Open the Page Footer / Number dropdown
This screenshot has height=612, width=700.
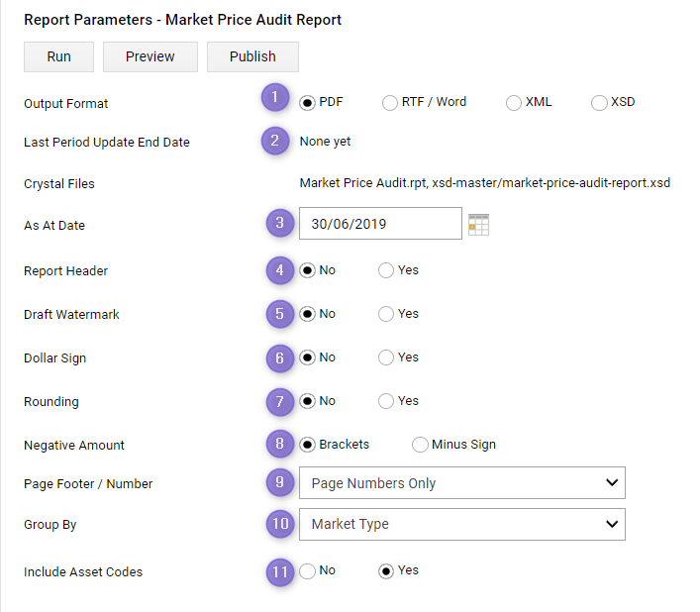(x=462, y=483)
